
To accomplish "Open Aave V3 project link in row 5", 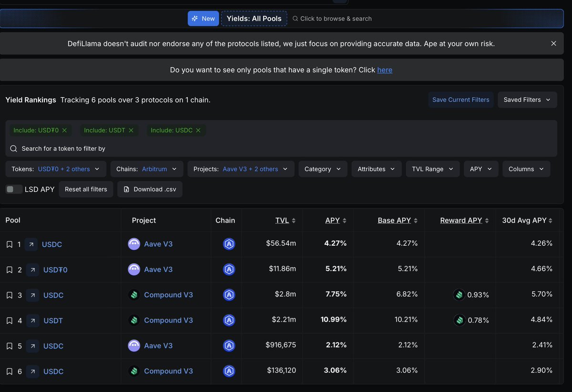I will (158, 345).
